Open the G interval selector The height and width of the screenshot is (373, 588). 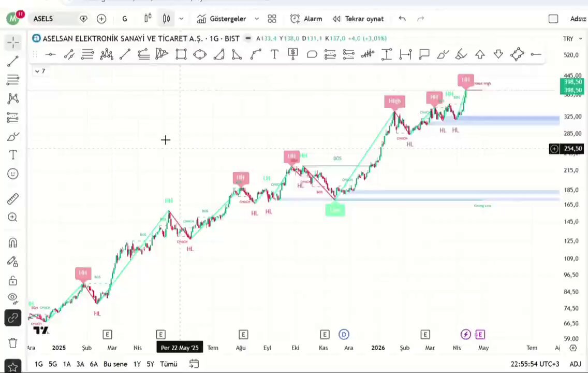125,19
